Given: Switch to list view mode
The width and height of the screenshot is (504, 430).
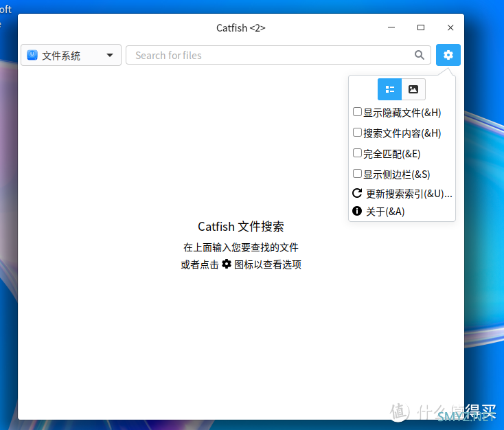Looking at the screenshot, I should (389, 89).
